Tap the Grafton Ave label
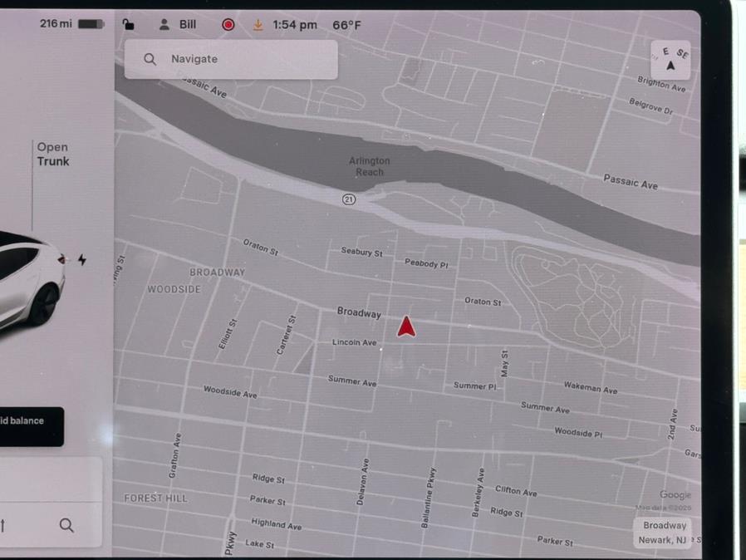Image resolution: width=746 pixels, height=560 pixels. (x=175, y=455)
